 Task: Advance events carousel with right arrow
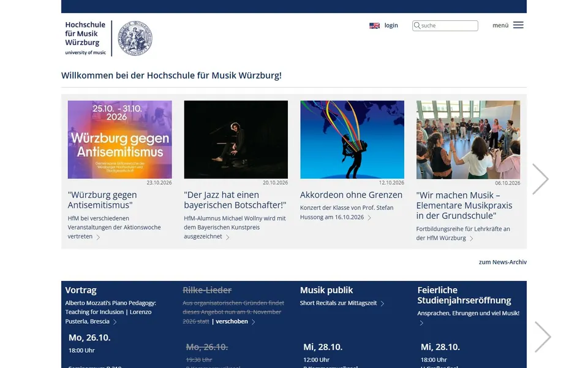pos(543,337)
